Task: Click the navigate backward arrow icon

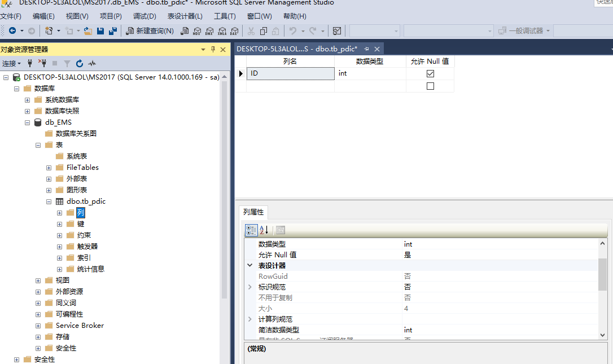Action: click(x=12, y=30)
